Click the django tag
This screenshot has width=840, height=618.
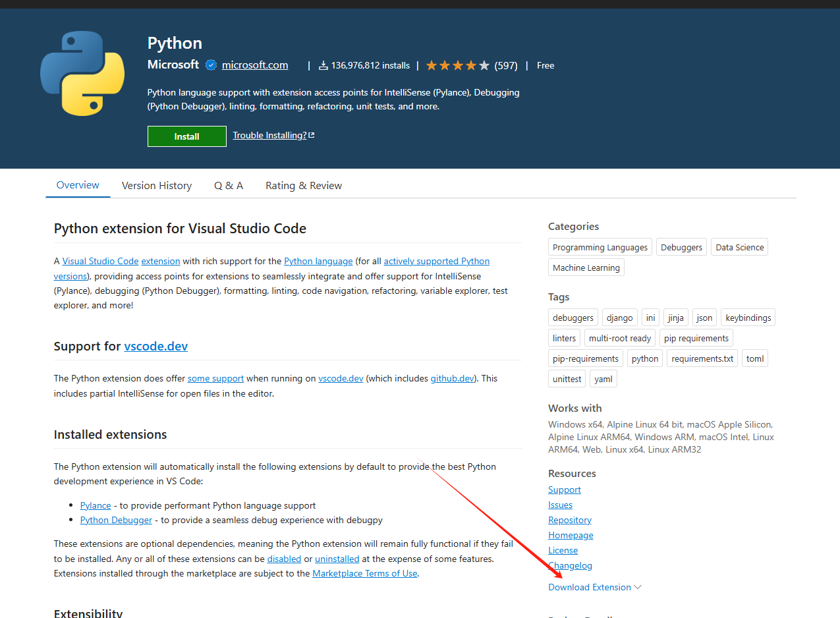pos(619,318)
